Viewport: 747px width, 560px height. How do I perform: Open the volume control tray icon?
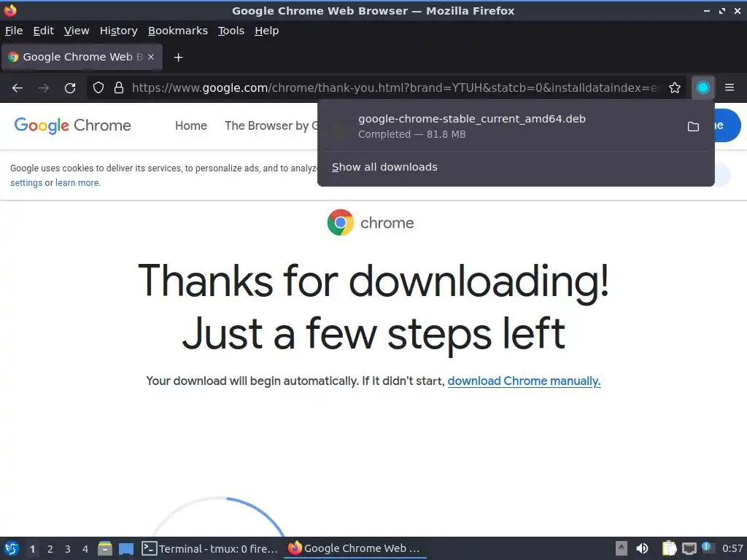(642, 548)
